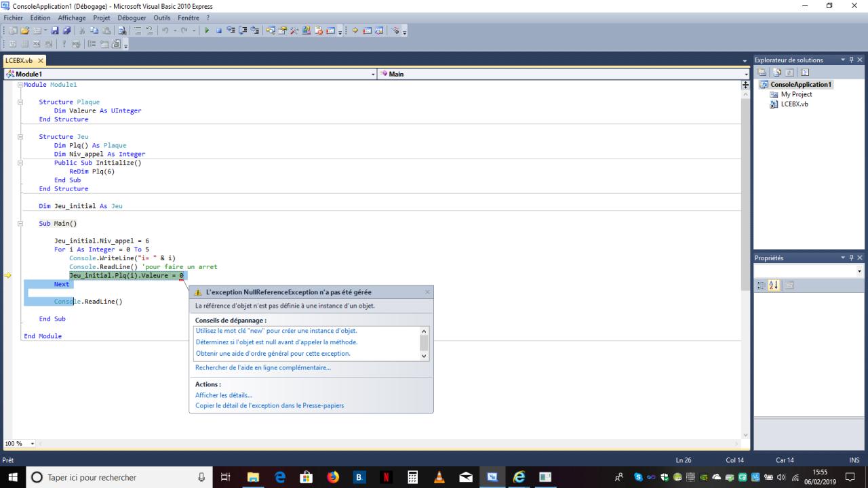This screenshot has height=488, width=868.
Task: Click the Fenêtre menu
Action: (189, 18)
